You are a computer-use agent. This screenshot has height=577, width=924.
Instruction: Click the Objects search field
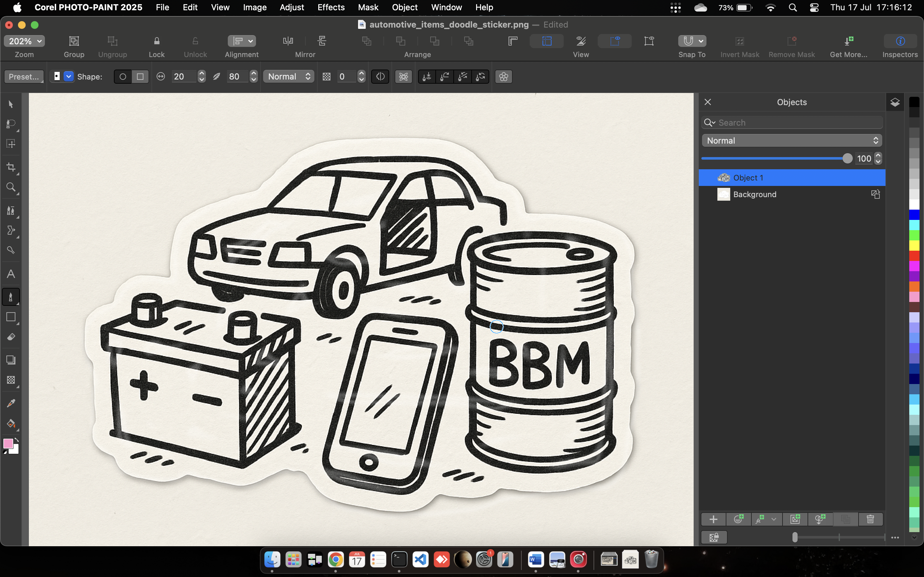coord(798,122)
